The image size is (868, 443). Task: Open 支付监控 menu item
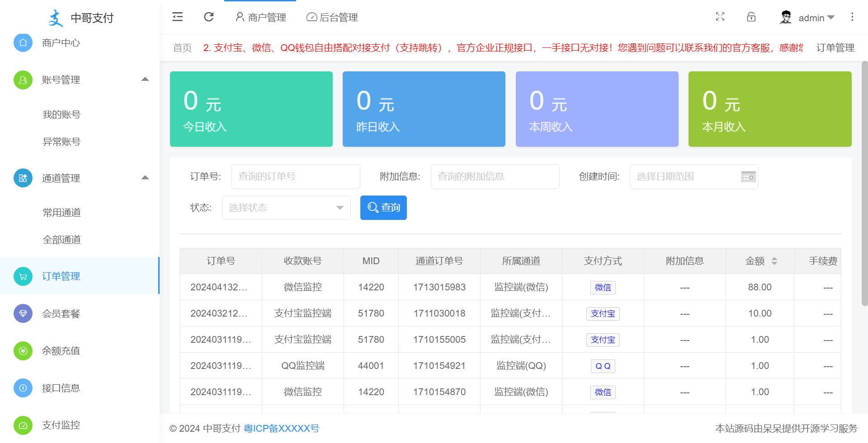pos(80,425)
